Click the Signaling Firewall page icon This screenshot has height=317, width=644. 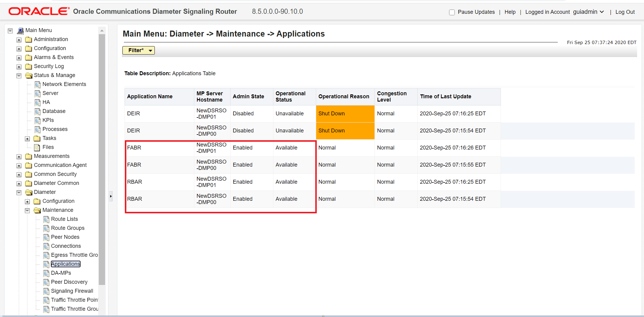click(46, 291)
